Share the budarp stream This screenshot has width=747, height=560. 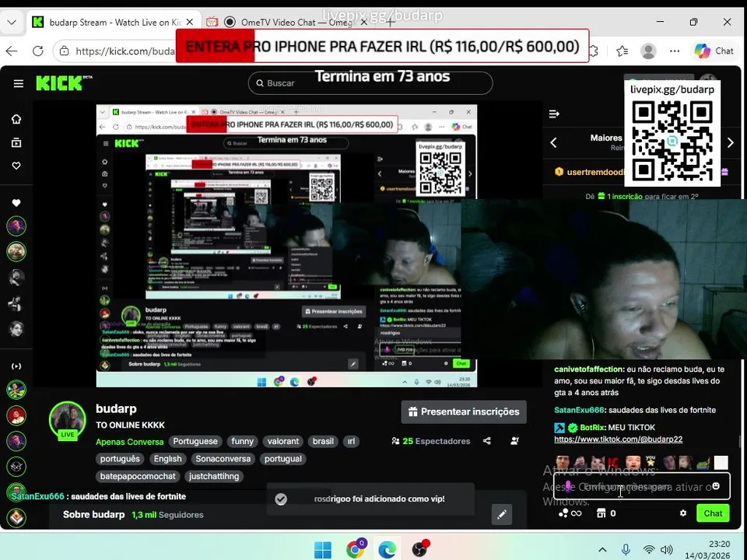tap(487, 441)
